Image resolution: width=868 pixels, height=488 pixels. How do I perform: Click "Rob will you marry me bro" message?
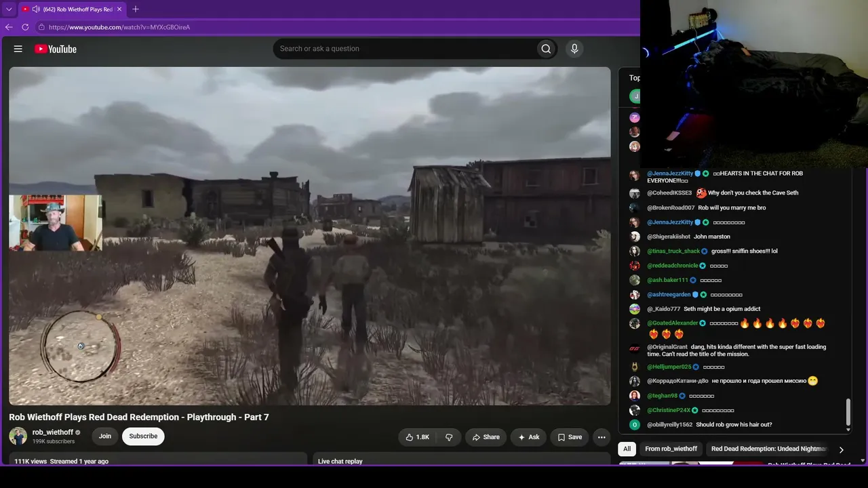(732, 208)
